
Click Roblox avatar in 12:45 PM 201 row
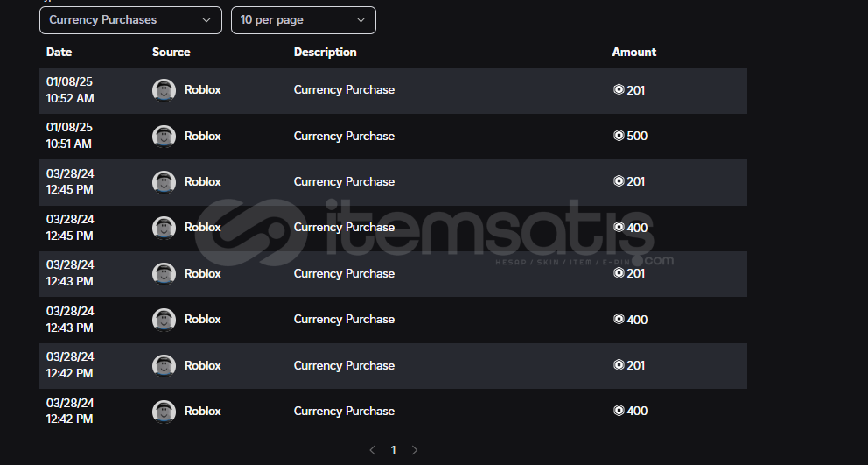(x=164, y=182)
